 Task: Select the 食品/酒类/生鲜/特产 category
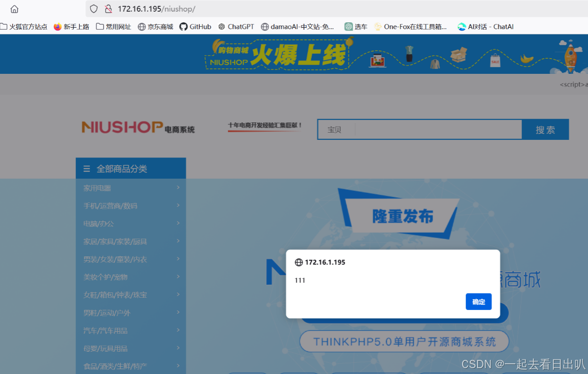point(115,366)
